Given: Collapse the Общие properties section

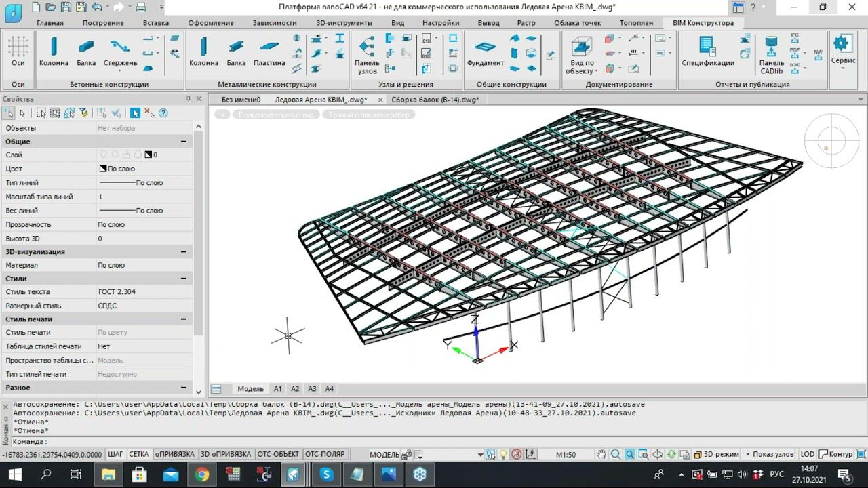Looking at the screenshot, I should tap(183, 142).
